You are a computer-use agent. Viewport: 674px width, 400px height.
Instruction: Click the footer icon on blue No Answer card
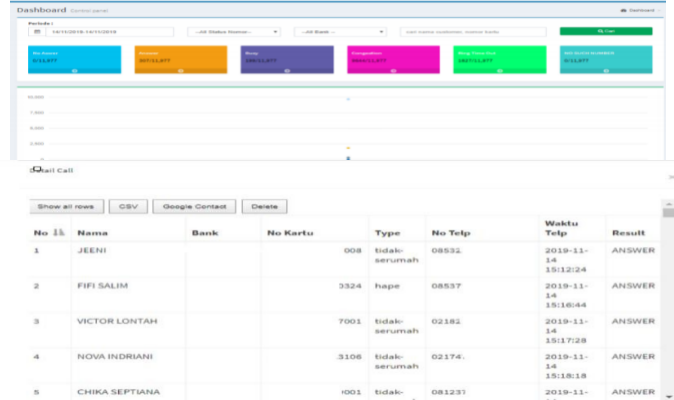(x=74, y=70)
